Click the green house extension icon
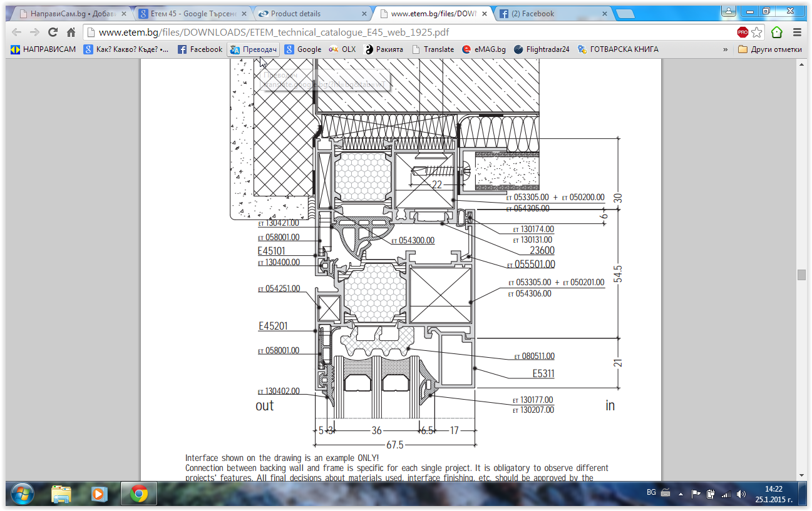This screenshot has height=511, width=812. 777,33
